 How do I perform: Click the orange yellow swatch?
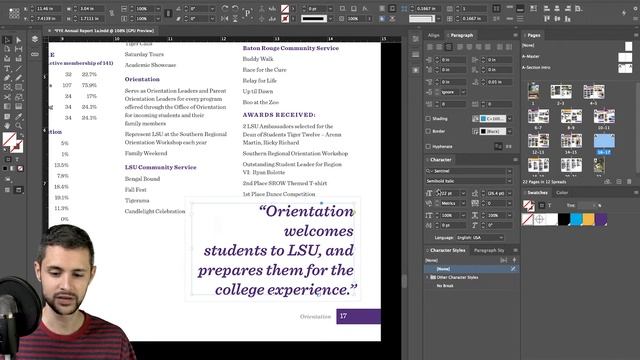click(589, 220)
